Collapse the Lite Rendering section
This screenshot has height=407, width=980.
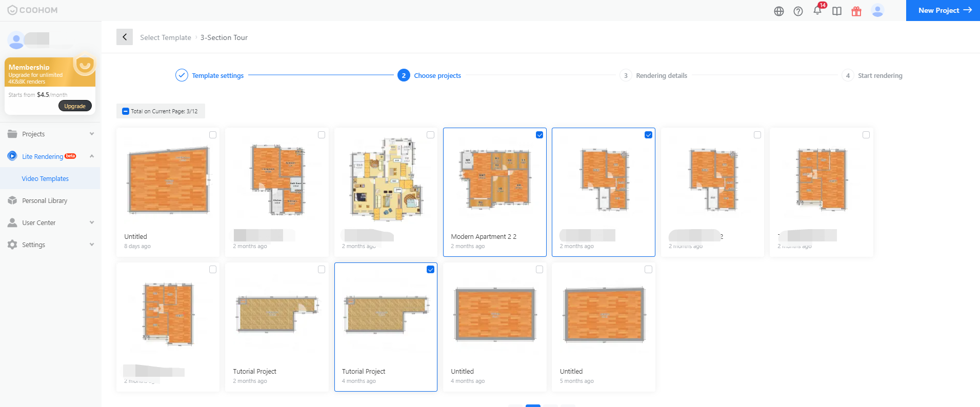coord(92,156)
